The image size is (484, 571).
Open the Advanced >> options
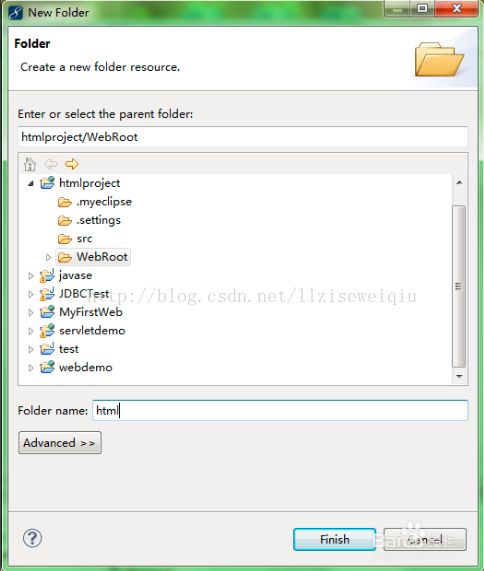(x=60, y=443)
